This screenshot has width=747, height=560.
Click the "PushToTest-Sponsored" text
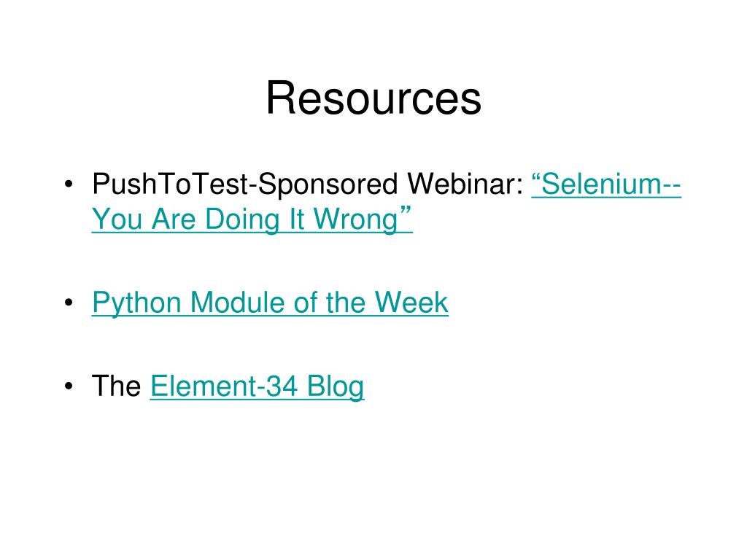[245, 184]
